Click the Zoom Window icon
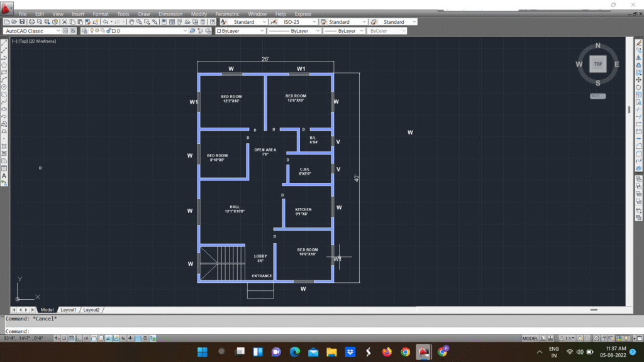Screen dimensions: 644x362 click(x=147, y=22)
